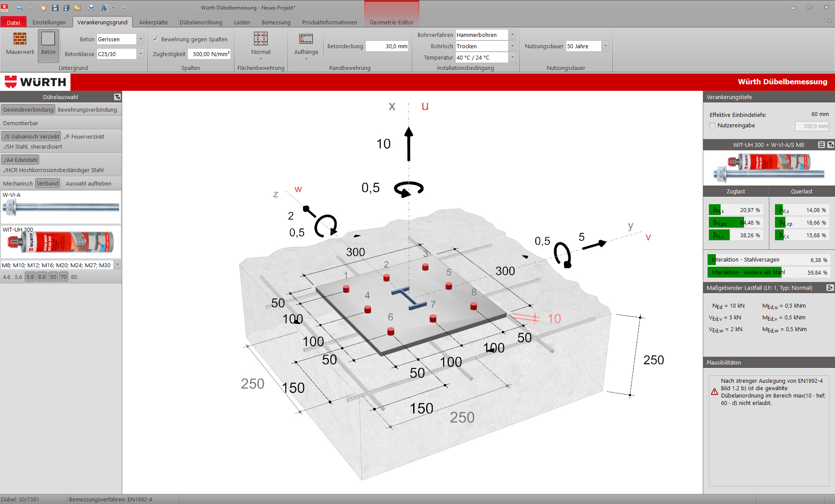Open Bohrloch Trocken dropdown

(512, 46)
